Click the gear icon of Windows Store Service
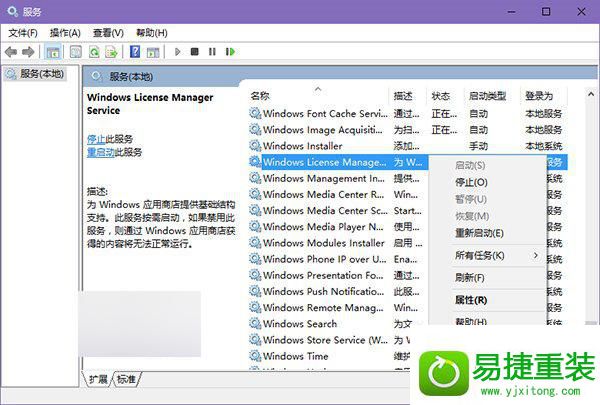Image resolution: width=600 pixels, height=405 pixels. [x=255, y=340]
